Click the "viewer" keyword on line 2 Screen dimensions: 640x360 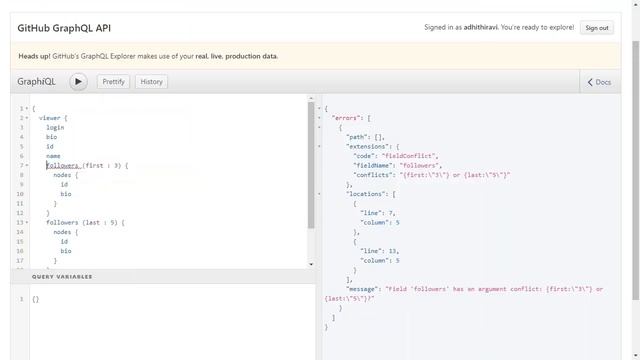[50, 118]
